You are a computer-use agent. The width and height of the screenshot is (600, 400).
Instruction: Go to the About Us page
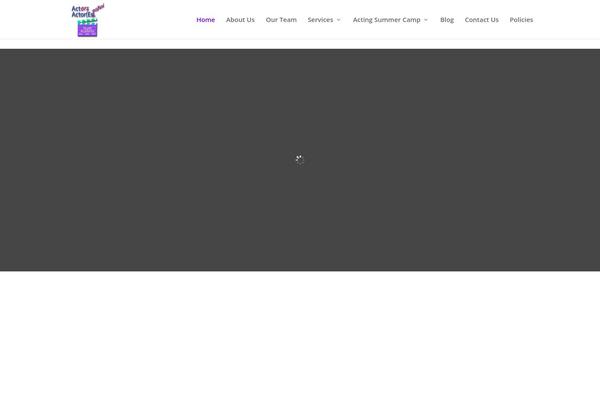click(x=240, y=20)
